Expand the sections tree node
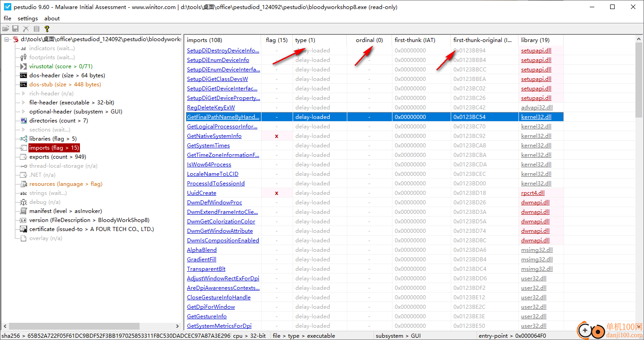This screenshot has height=340, width=644. pos(23,130)
